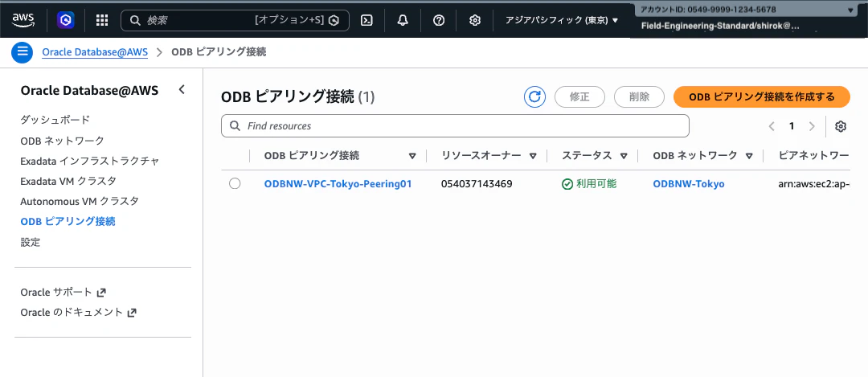The image size is (868, 377).
Task: Click page number 1 in pagination
Action: [792, 126]
